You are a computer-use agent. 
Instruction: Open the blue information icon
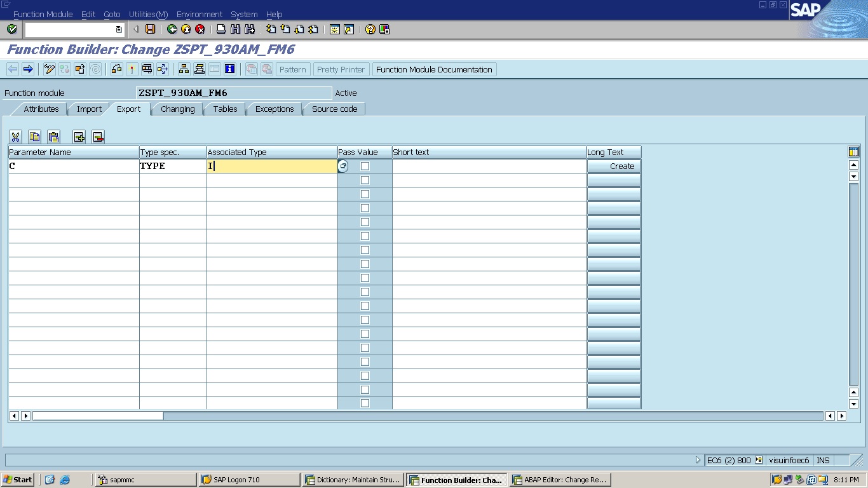click(230, 69)
